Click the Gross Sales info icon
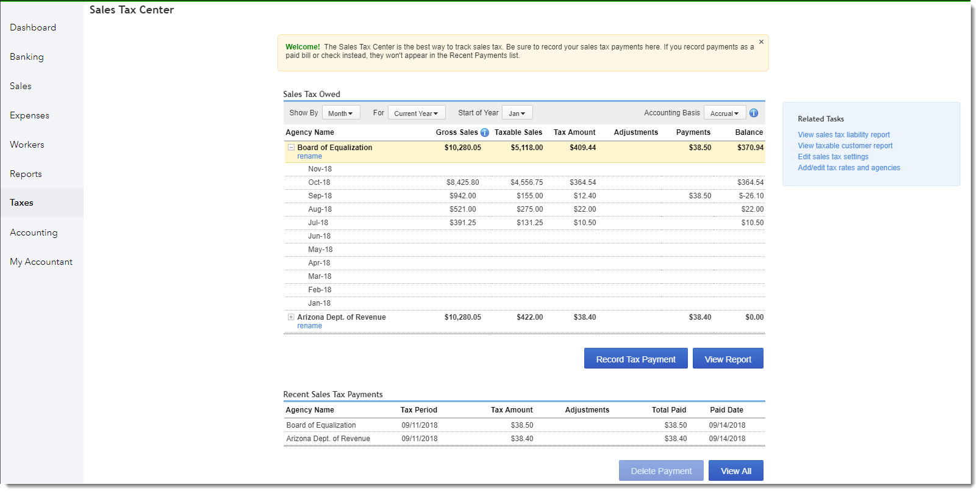The width and height of the screenshot is (980, 493). click(485, 132)
